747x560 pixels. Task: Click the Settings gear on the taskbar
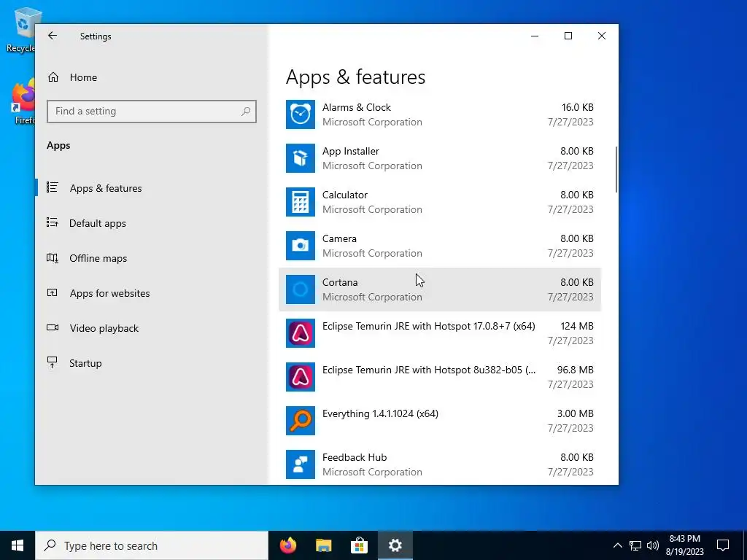395,545
